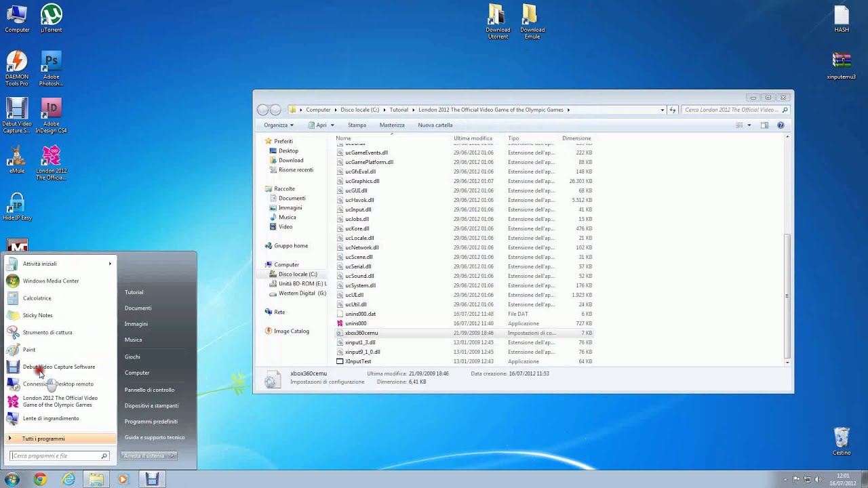This screenshot has width=868, height=488.
Task: Select XInputTest application in file list
Action: [x=465, y=361]
